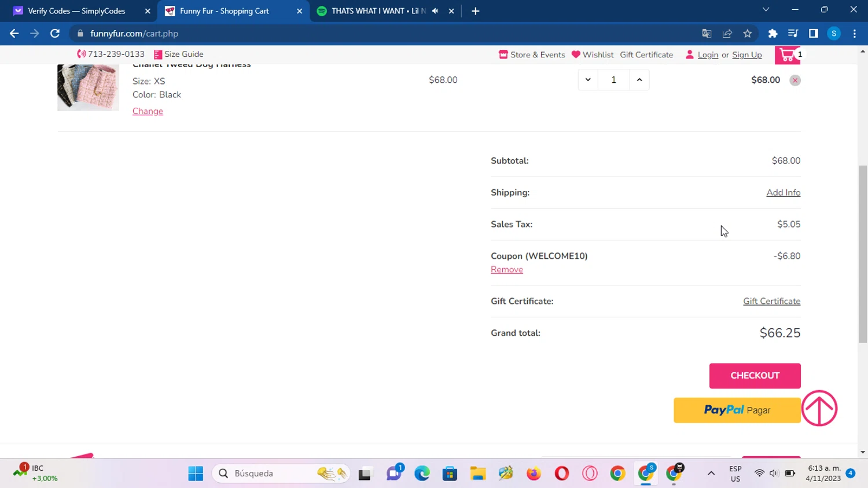Open the Wishlist heart link
The image size is (868, 488).
[593, 55]
